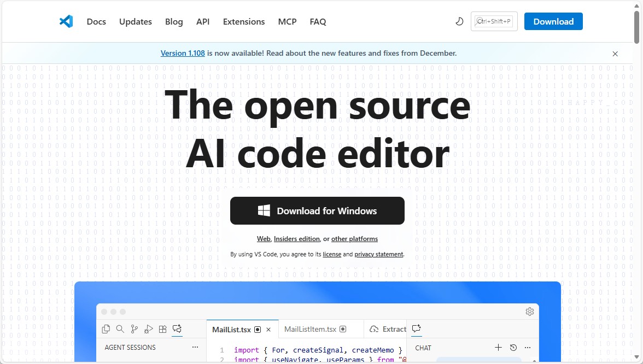Open the Version 1.108 link

coord(183,54)
